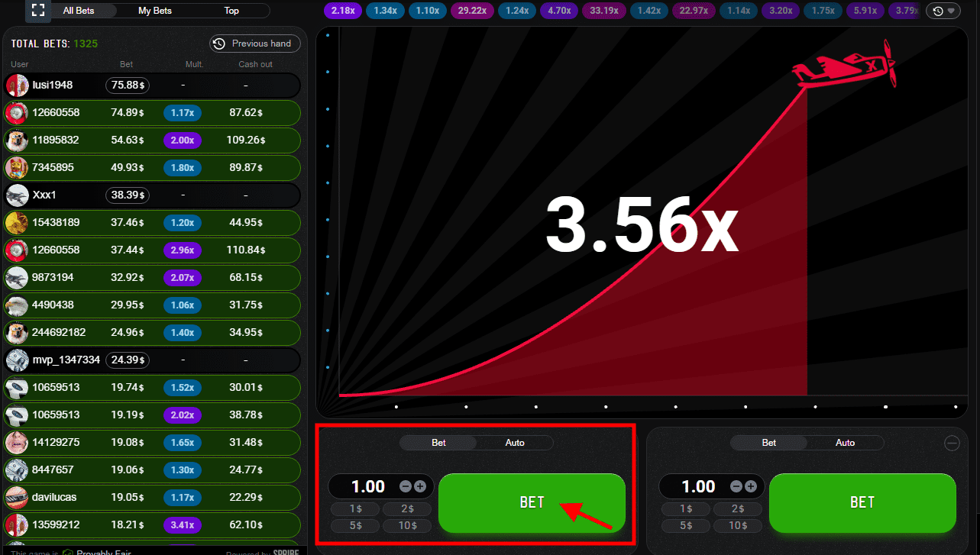The image size is (980, 555).
Task: Remove the second bet panel
Action: pyautogui.click(x=952, y=443)
